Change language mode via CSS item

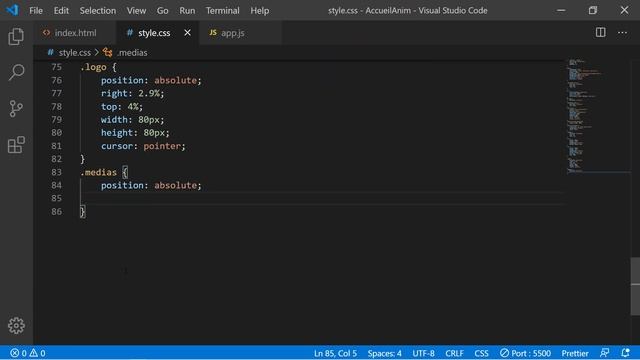click(481, 353)
